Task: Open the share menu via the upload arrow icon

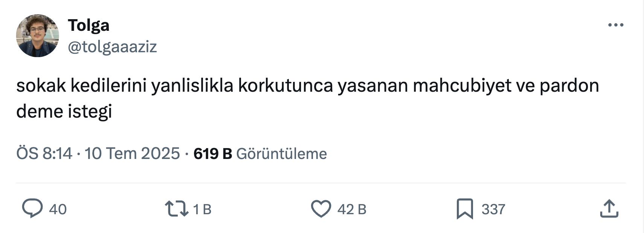Action: 609,209
